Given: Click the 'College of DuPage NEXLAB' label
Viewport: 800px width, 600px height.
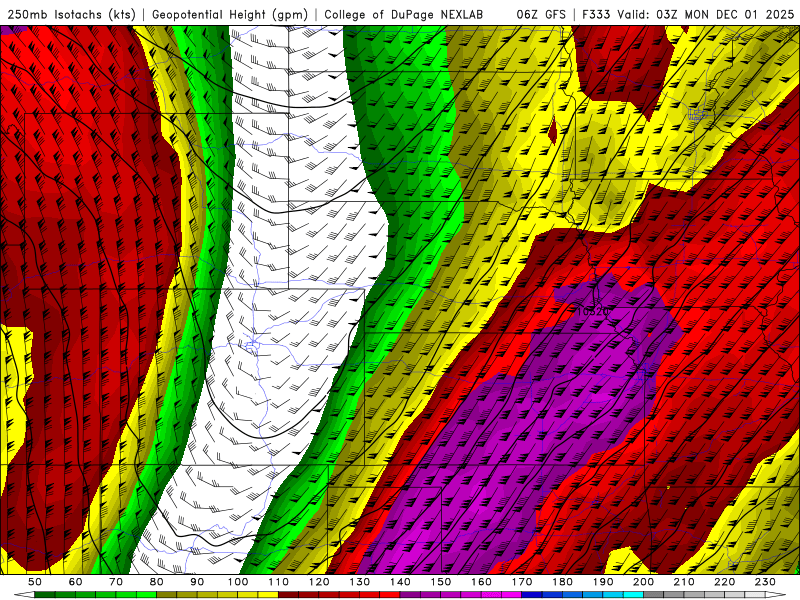Looking at the screenshot, I should pos(404,14).
